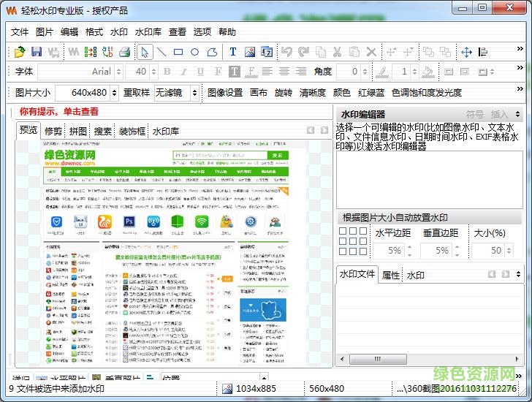532x402 pixels.
Task: Select the ellipse shape tool
Action: pyautogui.click(x=194, y=52)
